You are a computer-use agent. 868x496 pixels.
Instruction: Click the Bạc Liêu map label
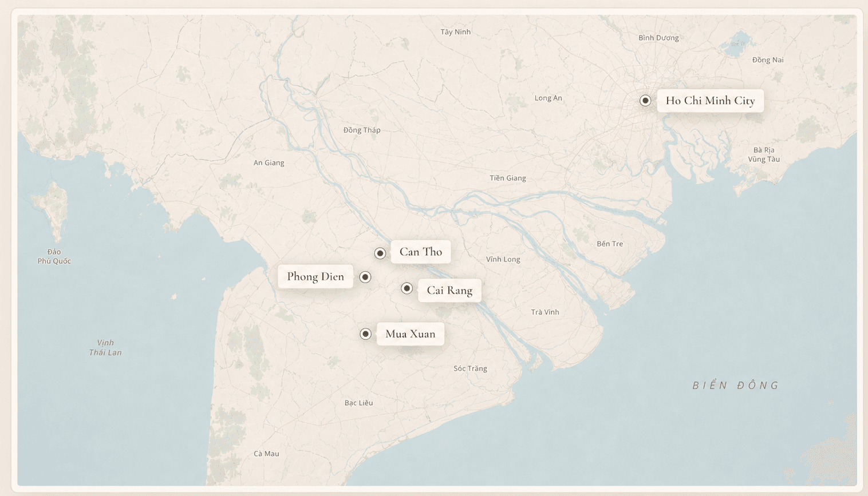(x=358, y=403)
